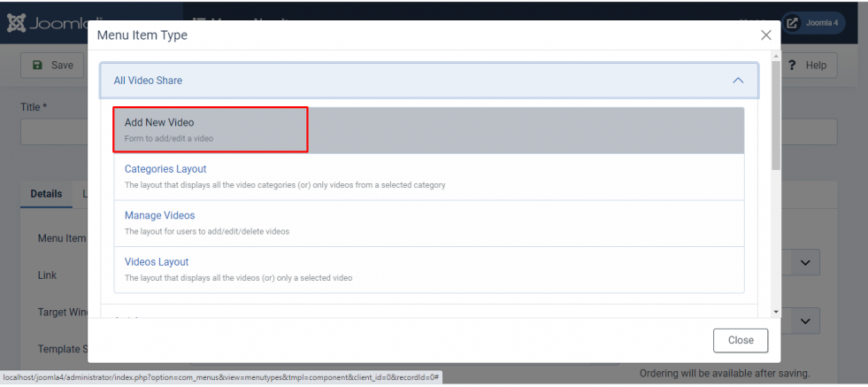Click the Close button in the dialog
868x387 pixels.
(741, 340)
